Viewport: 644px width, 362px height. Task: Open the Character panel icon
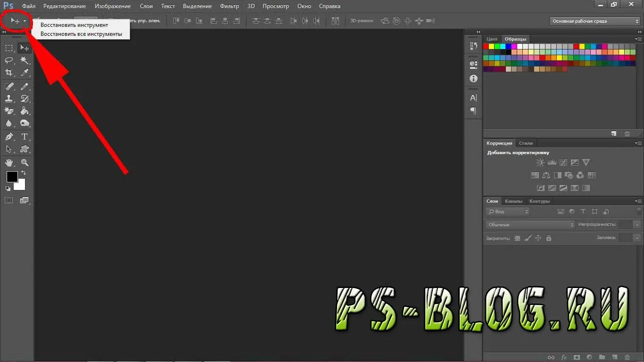click(x=473, y=98)
